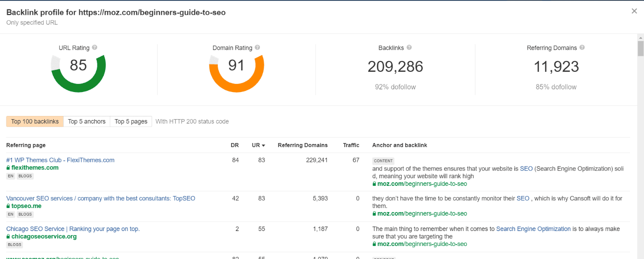
Task: Click SEO anchor in TopSEO row
Action: coord(523,199)
